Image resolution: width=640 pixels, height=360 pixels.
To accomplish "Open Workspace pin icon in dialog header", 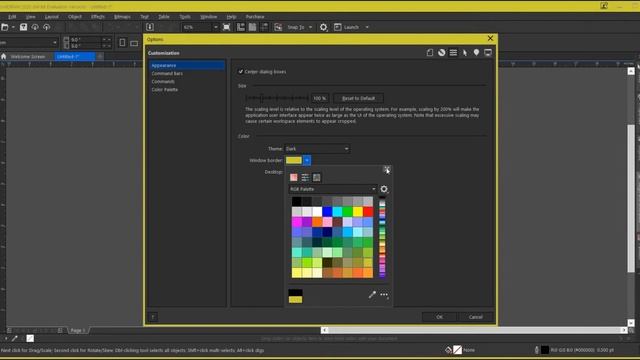I will [476, 53].
